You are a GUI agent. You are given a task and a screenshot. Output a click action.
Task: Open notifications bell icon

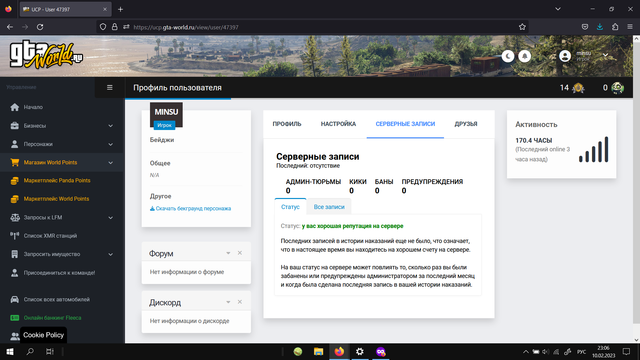(525, 56)
